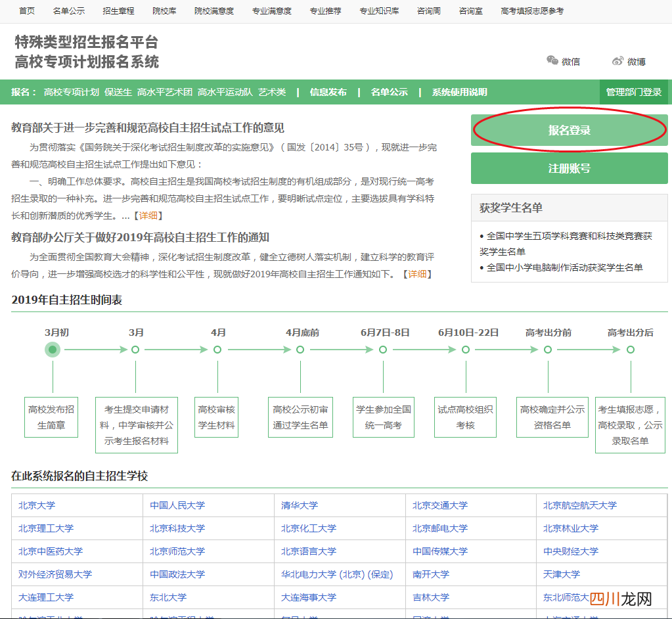Screen dimensions: 672x619
Task: Open the 中国人民大学 school link
Action: 177,505
